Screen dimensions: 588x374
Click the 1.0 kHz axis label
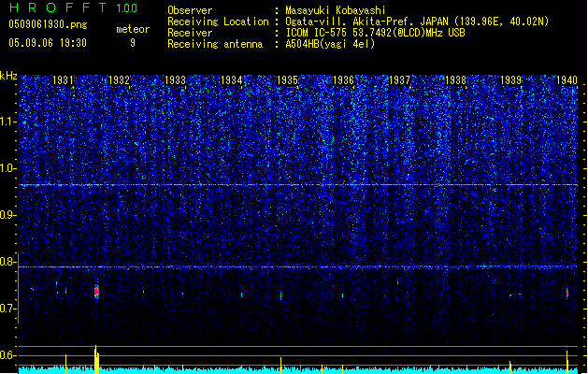tap(8, 169)
